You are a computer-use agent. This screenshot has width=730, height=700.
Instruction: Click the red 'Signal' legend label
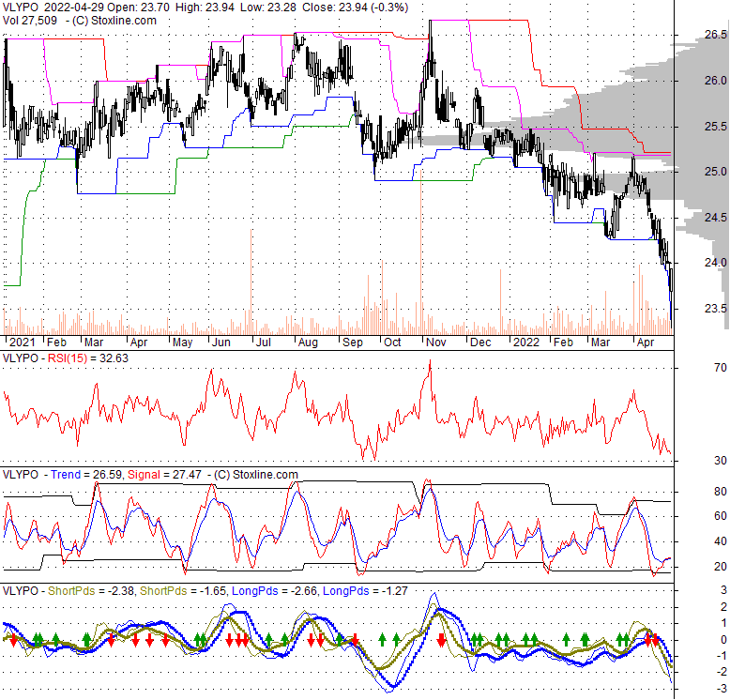tap(144, 475)
